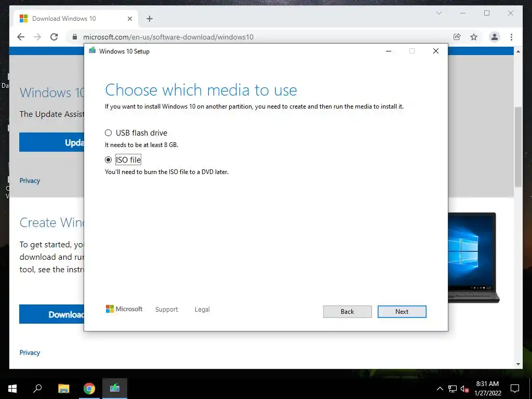This screenshot has width=532, height=399.
Task: Click 'You'll need to burn the ISO file' text
Action: [167, 172]
